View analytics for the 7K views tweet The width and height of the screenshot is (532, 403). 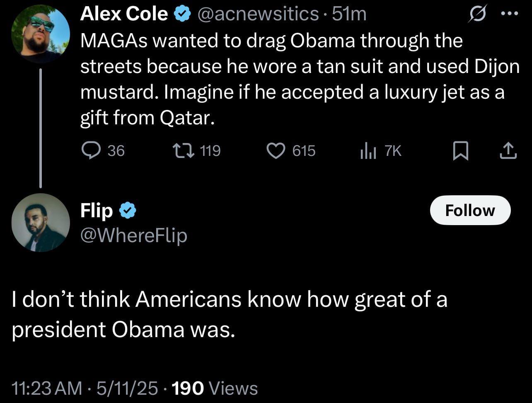tap(368, 151)
